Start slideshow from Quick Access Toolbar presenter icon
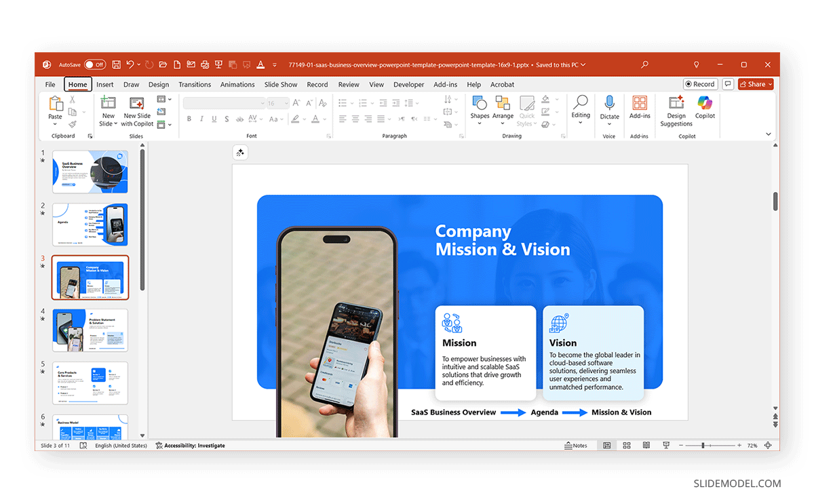Image resolution: width=814 pixels, height=504 pixels. (218, 64)
